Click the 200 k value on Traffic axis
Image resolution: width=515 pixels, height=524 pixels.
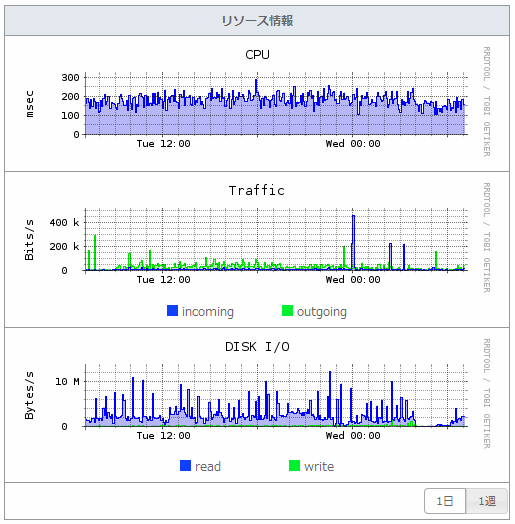pos(65,247)
